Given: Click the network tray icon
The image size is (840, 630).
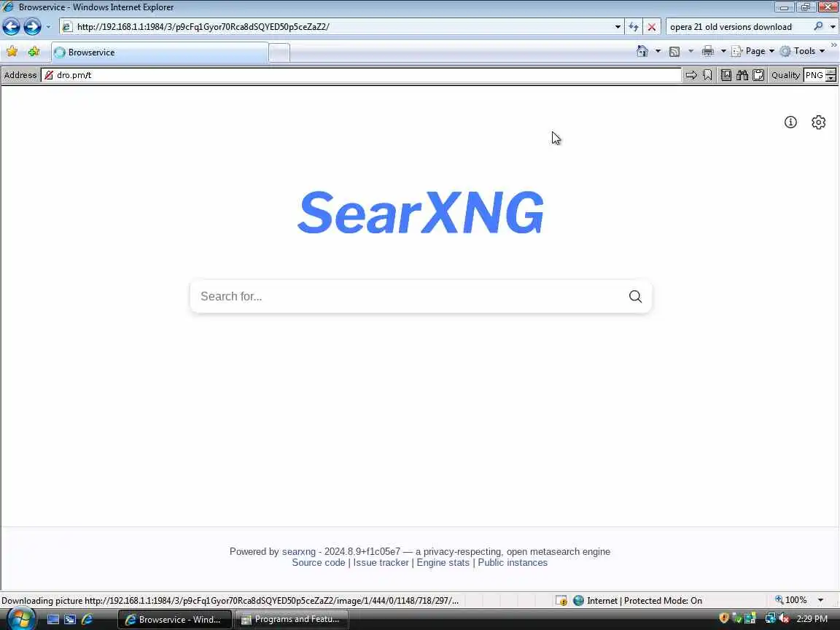Looking at the screenshot, I should pyautogui.click(x=770, y=618).
